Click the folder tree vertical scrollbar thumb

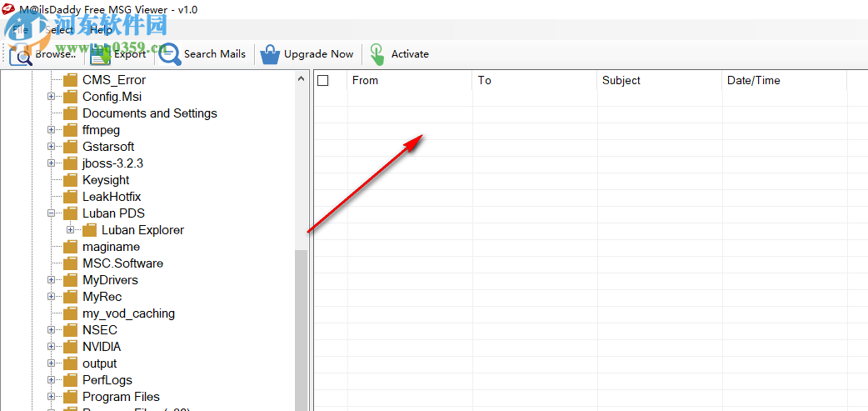pyautogui.click(x=302, y=330)
